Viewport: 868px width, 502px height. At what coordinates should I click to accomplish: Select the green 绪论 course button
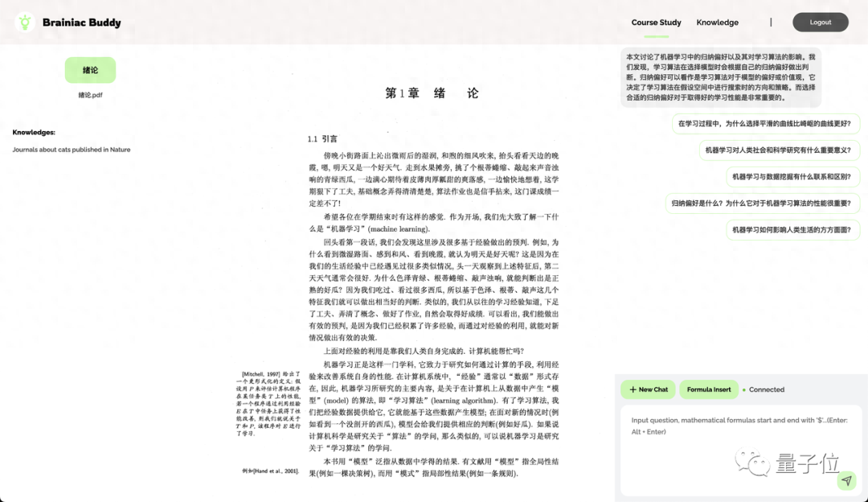[90, 70]
